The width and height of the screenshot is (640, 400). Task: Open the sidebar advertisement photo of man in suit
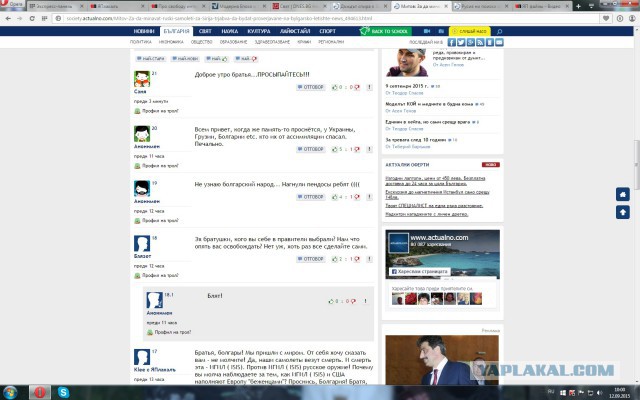click(442, 360)
